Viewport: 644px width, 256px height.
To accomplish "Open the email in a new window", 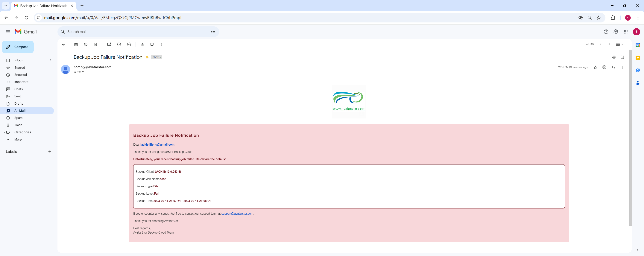I will tap(622, 57).
